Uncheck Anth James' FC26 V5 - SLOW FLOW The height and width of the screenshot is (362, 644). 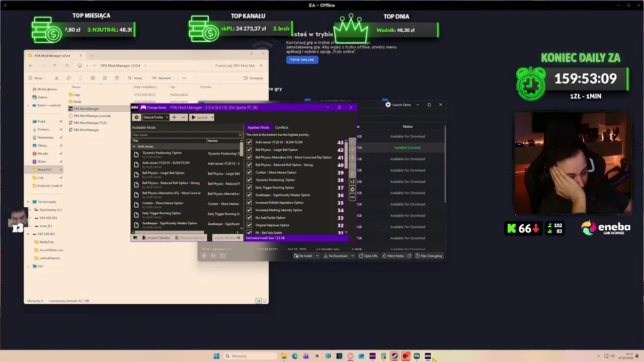pyautogui.click(x=249, y=142)
